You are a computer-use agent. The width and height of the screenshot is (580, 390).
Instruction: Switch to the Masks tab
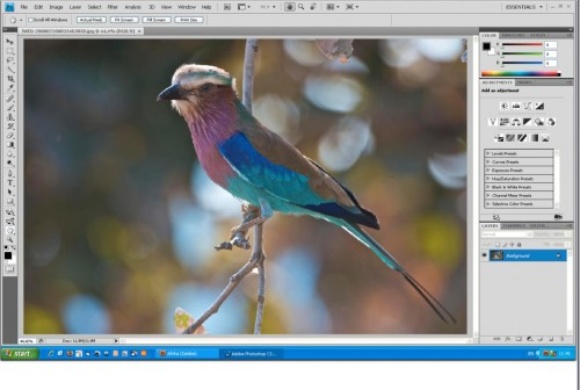click(525, 82)
